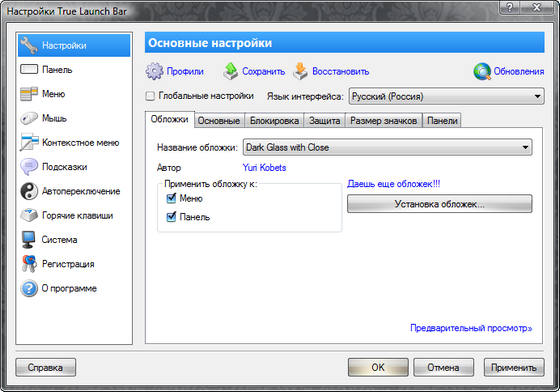Expand the Язык интерфейса dropdown
560x392 pixels.
coord(446,96)
